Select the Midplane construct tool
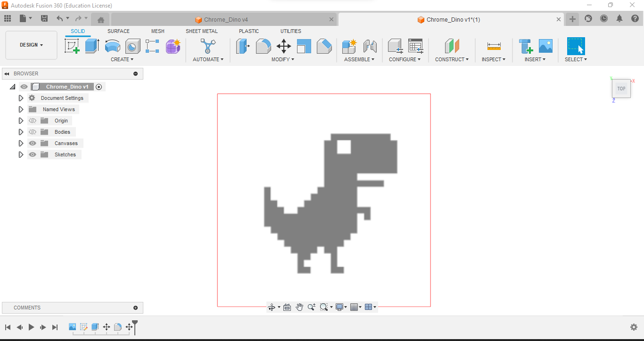Screen dimensions: 644x341 (452, 46)
